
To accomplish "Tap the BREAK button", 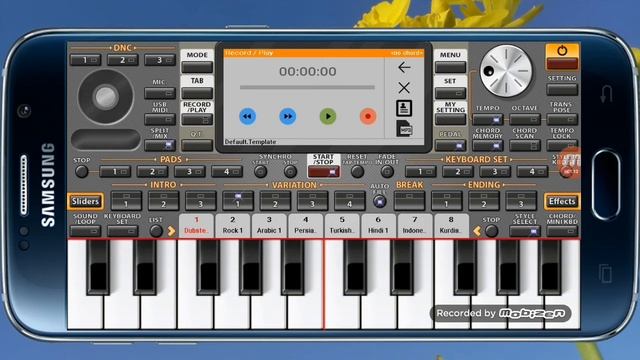I will [409, 201].
